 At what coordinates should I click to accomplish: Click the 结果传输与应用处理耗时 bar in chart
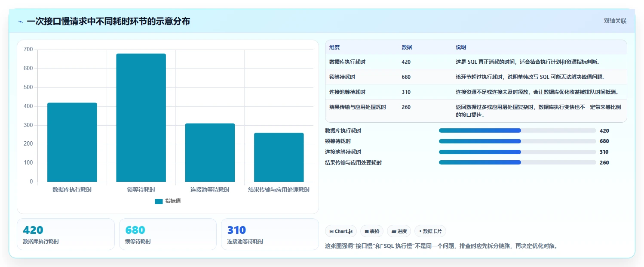(x=279, y=157)
